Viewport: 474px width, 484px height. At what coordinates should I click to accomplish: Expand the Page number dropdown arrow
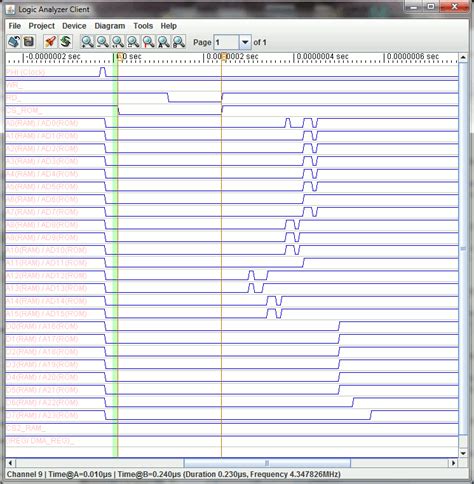point(245,42)
